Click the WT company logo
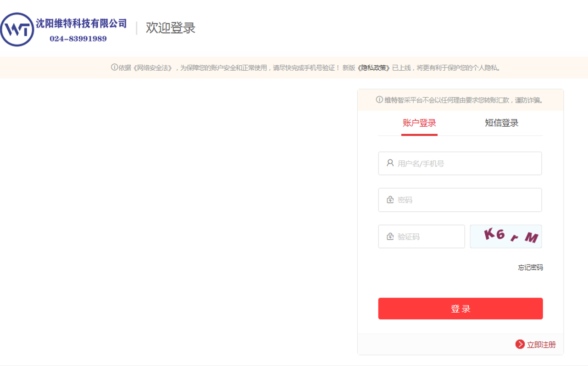588x366 pixels. point(17,29)
